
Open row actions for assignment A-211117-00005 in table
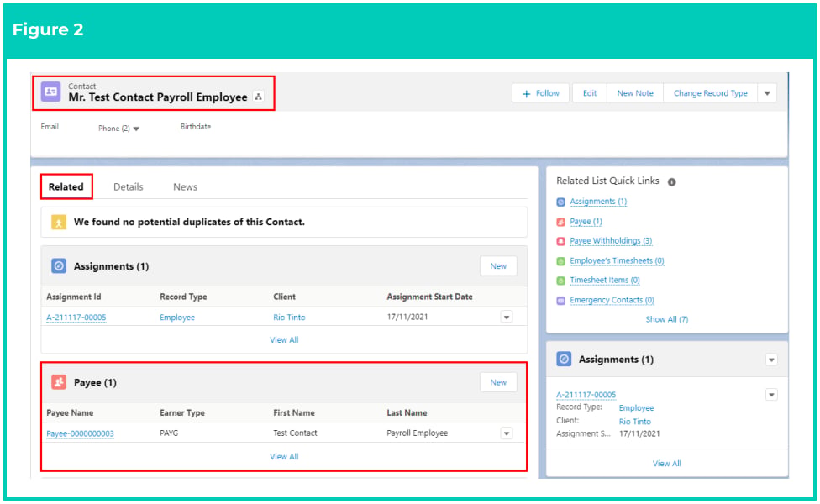coord(507,317)
